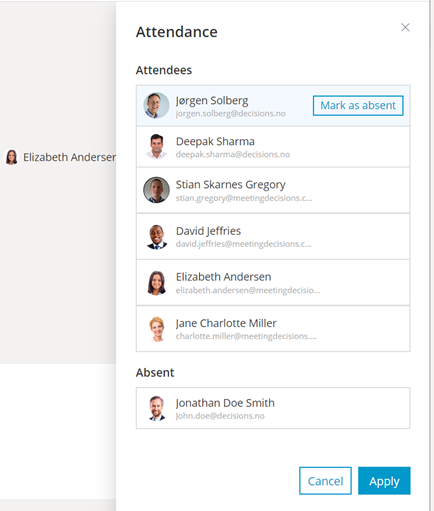Click Jane Charlotte Miller's avatar photo
This screenshot has width=434, height=511.
pyautogui.click(x=157, y=329)
